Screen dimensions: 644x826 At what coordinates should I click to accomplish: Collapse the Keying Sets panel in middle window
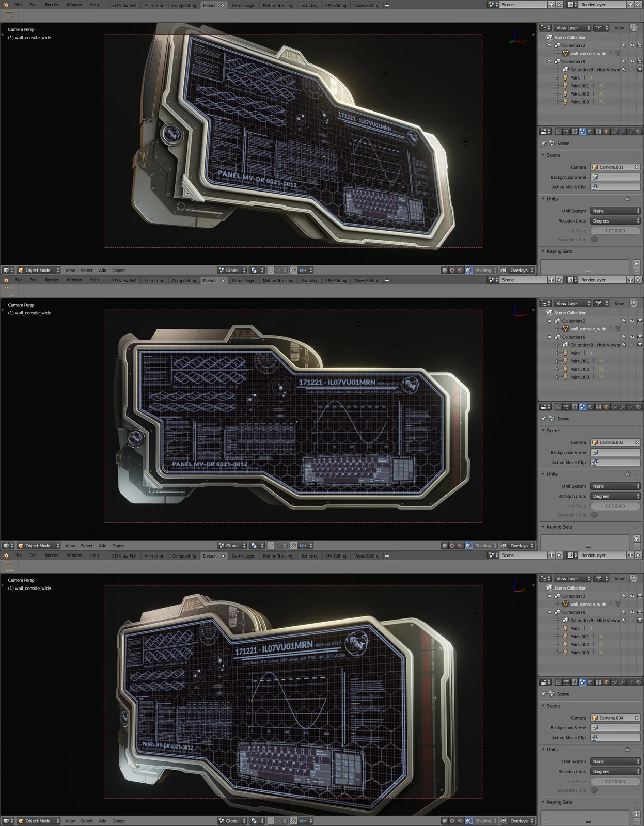tap(543, 527)
